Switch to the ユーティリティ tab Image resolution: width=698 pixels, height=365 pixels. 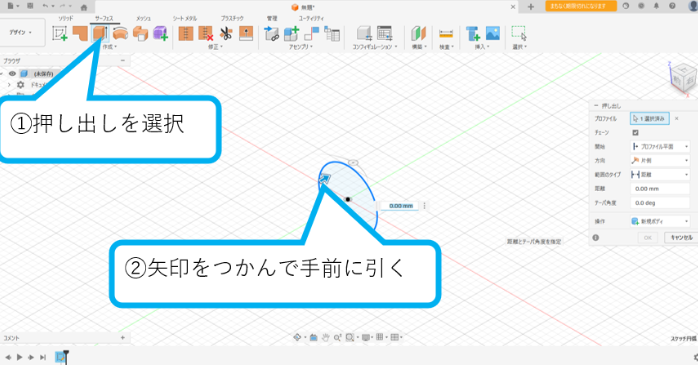[x=311, y=18]
